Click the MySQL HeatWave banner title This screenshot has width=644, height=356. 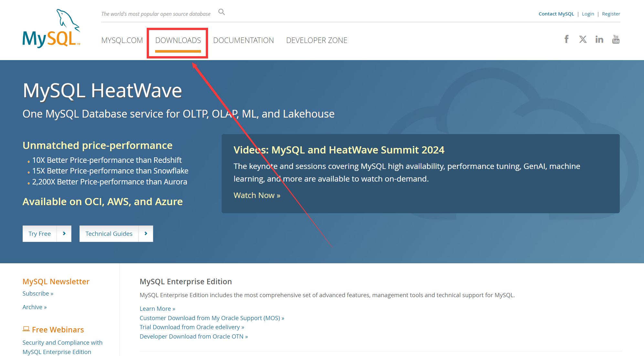pyautogui.click(x=102, y=90)
